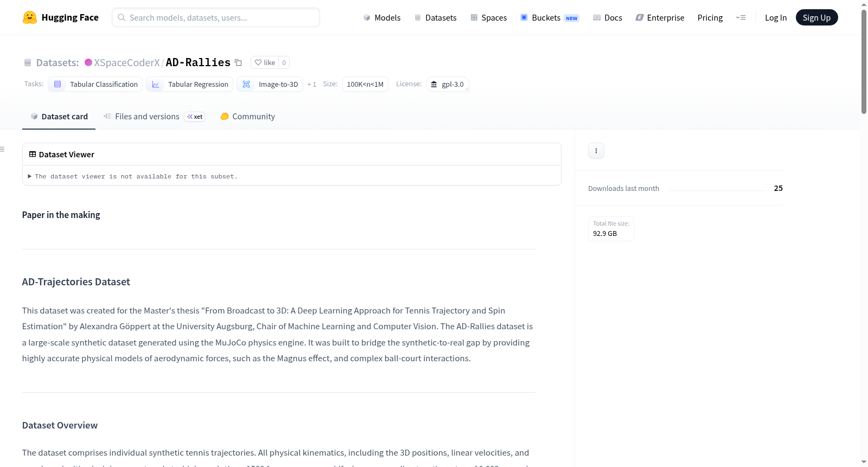Click the Datasets: breadcrumb label

click(58, 62)
